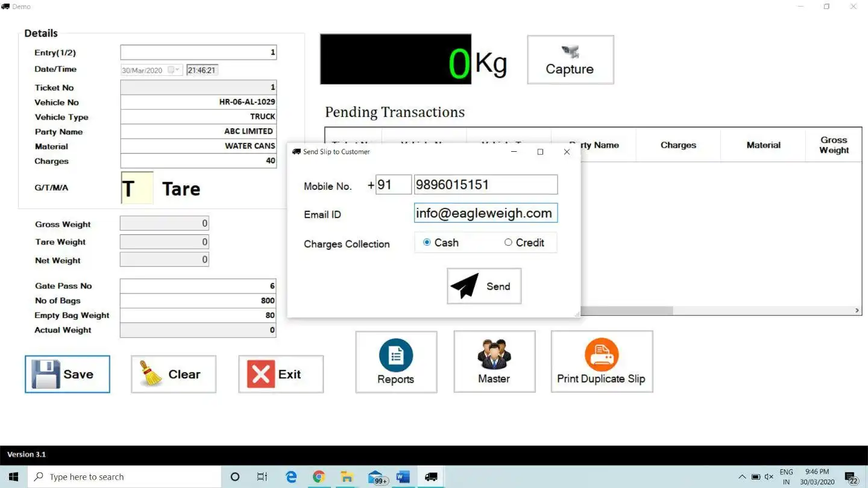868x488 pixels.
Task: Click the Charges column header
Action: coord(678,145)
